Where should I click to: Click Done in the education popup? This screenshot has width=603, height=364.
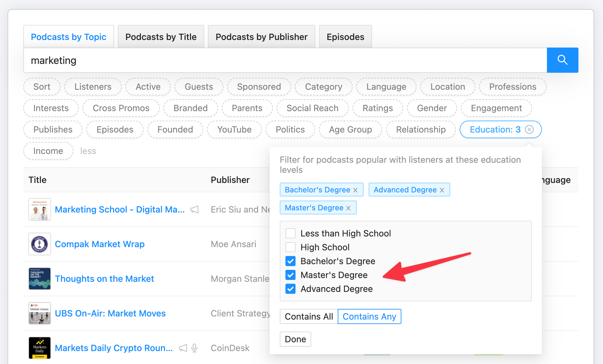(296, 339)
